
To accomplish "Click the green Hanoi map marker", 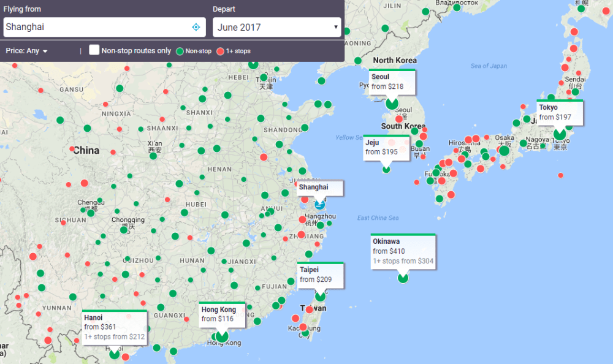I will pos(114,354).
